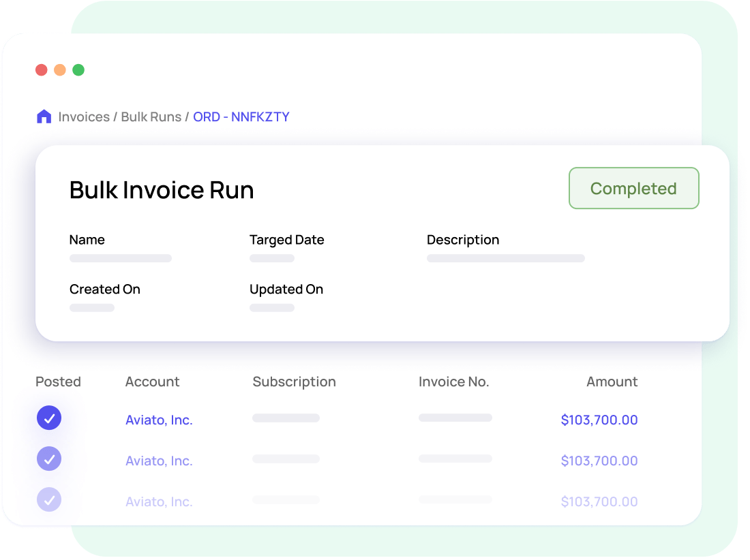Click the green traffic light circle
750x560 pixels.
pyautogui.click(x=79, y=69)
